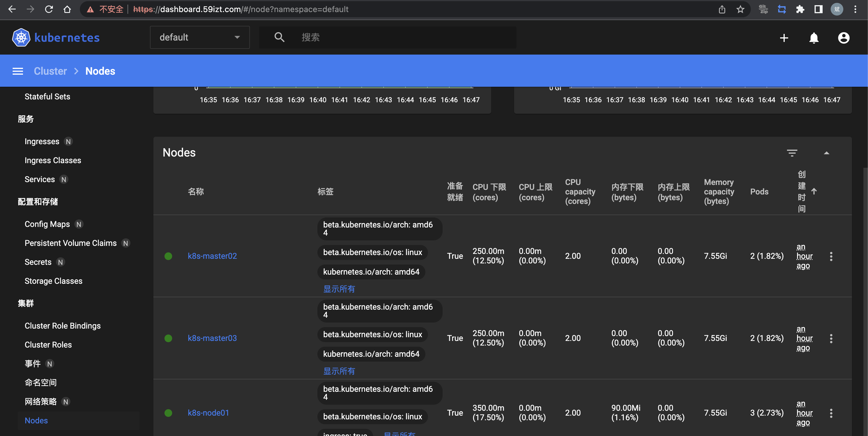Image resolution: width=868 pixels, height=436 pixels.
Task: Open Cluster Role Bindings in the sidebar
Action: [x=62, y=326]
